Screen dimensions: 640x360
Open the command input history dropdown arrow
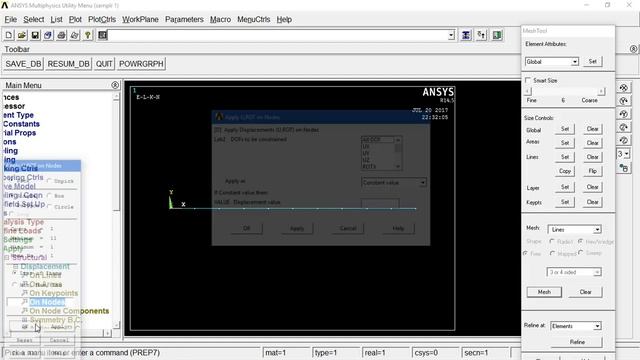coord(451,36)
